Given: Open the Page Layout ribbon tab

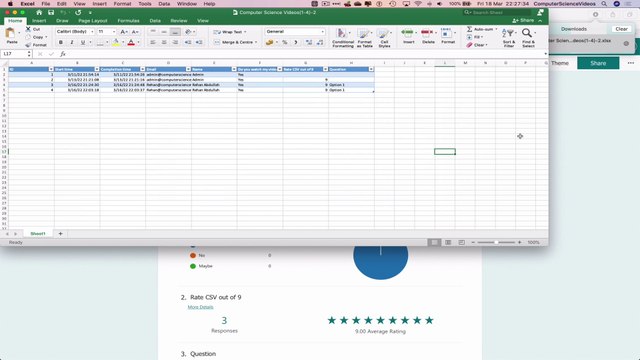Looking at the screenshot, I should point(93,21).
